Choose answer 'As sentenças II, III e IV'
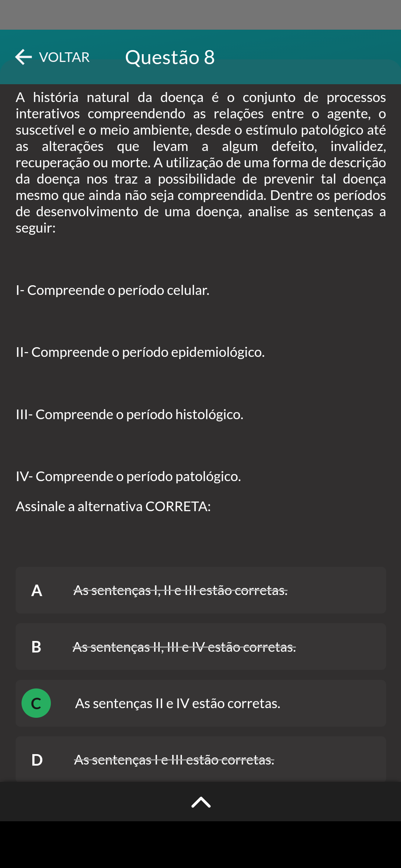Screen dimensions: 401x868 (x=184, y=647)
